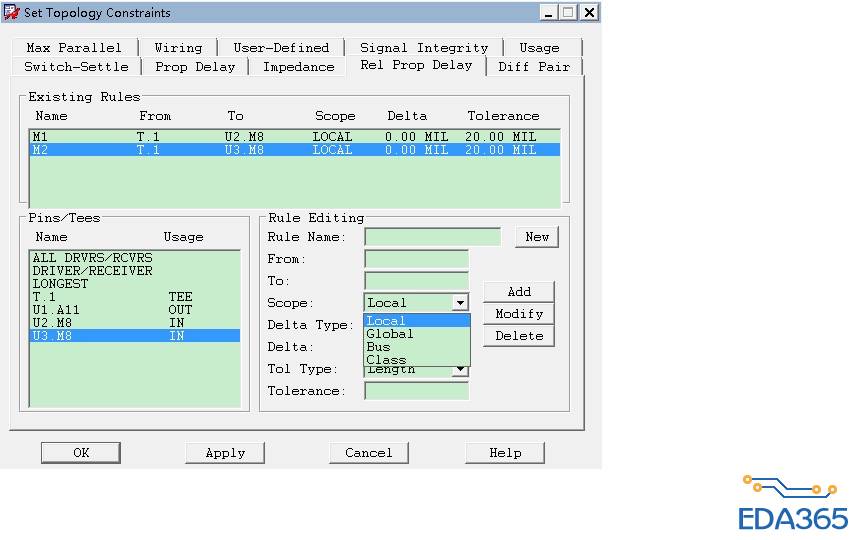Collapse the Scope dropdown arrow
Image resolution: width=864 pixels, height=540 pixels.
coord(460,303)
